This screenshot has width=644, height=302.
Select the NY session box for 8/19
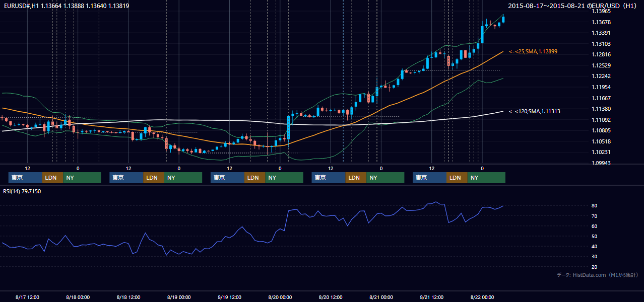pos(284,178)
